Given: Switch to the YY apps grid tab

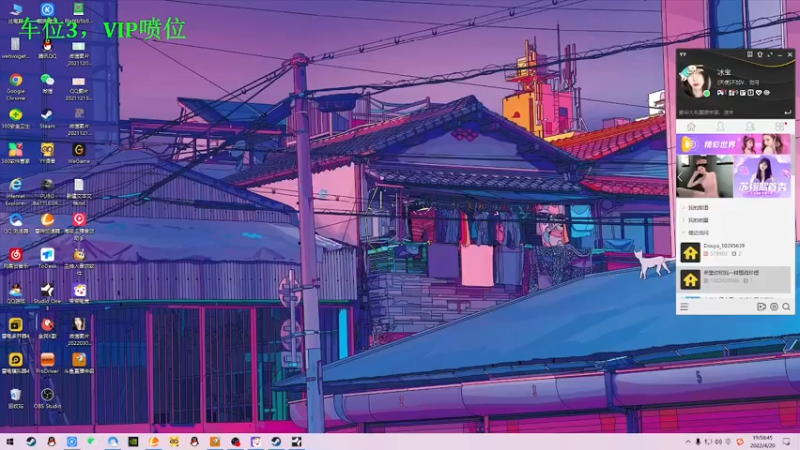Looking at the screenshot, I should coord(780,126).
